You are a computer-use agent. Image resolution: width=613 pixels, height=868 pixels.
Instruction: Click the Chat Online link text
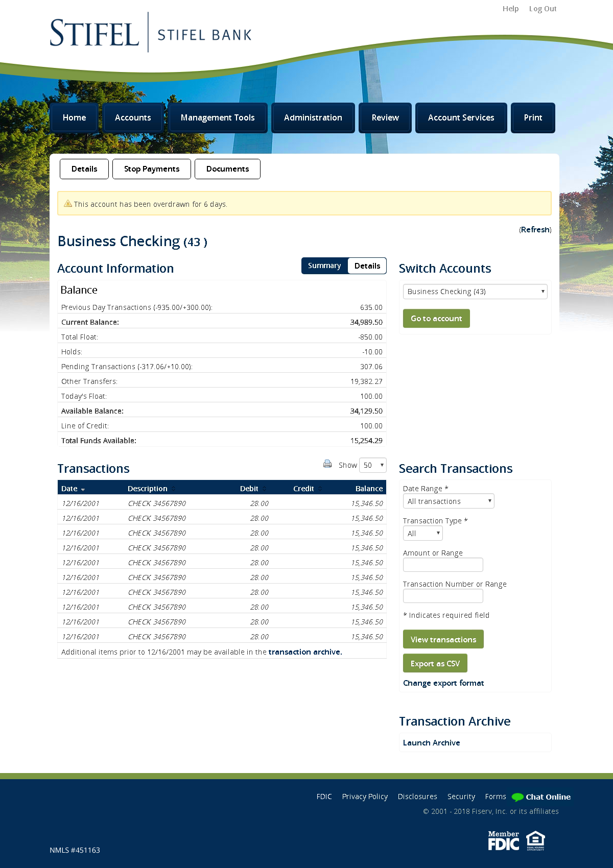(548, 797)
